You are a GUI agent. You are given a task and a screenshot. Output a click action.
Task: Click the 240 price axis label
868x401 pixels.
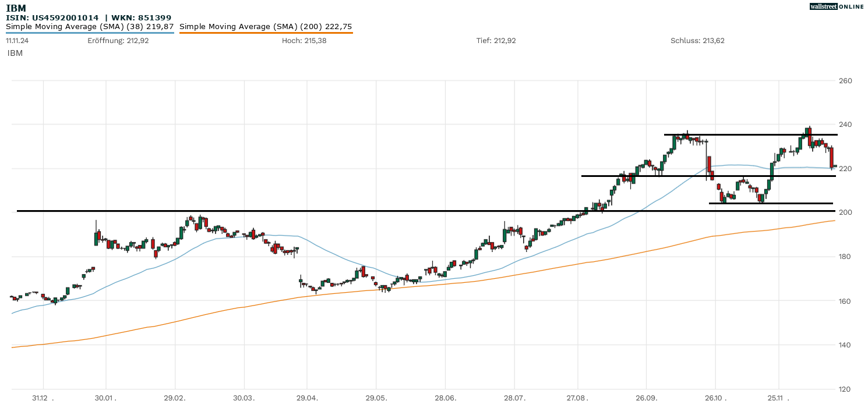[x=845, y=125]
